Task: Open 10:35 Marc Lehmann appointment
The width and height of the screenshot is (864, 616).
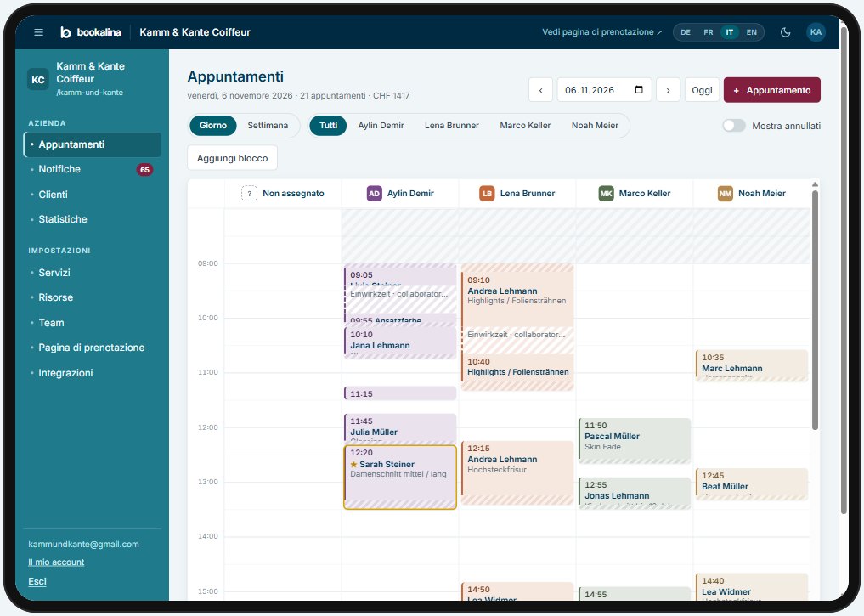Action: tap(752, 366)
